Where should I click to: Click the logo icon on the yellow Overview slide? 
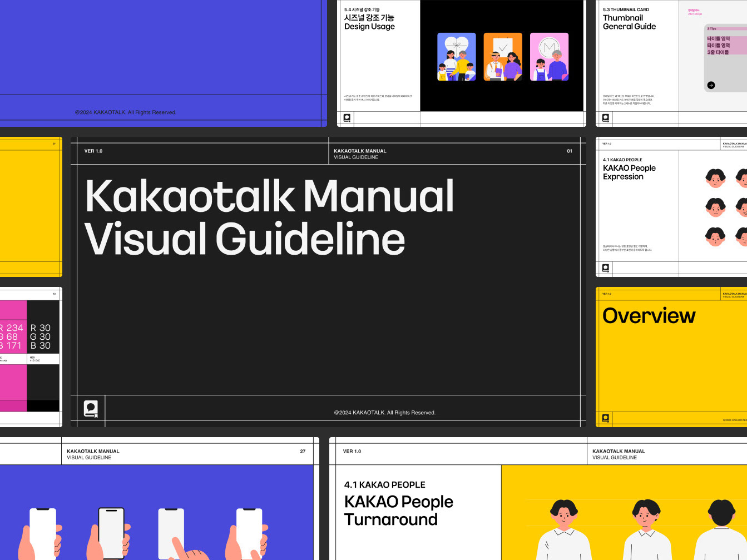click(x=606, y=418)
